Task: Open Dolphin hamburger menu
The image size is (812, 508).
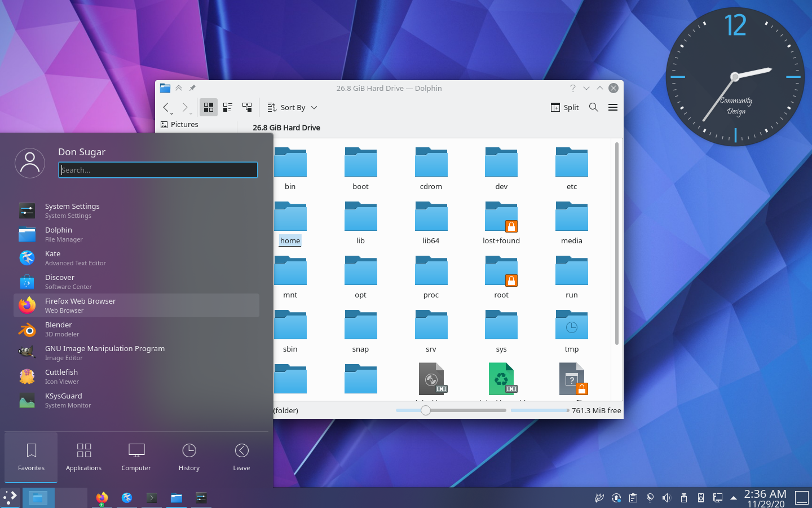Action: [613, 107]
